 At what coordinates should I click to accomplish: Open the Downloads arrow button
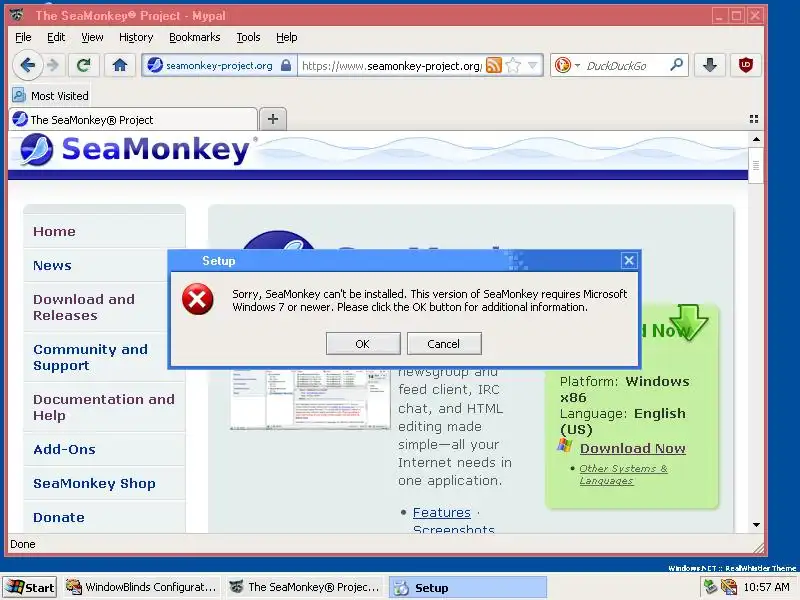pyautogui.click(x=710, y=65)
